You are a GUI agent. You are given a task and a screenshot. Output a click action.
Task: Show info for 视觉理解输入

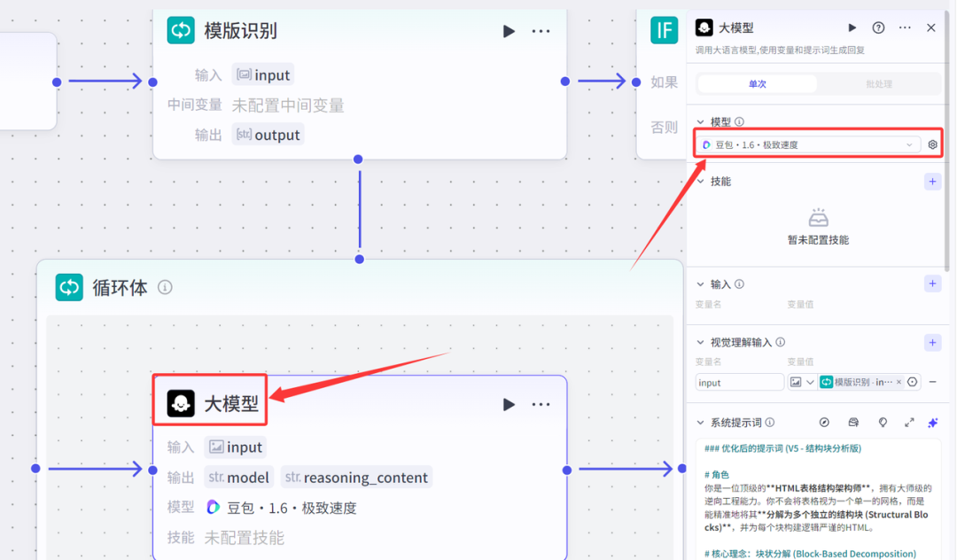coord(780,342)
